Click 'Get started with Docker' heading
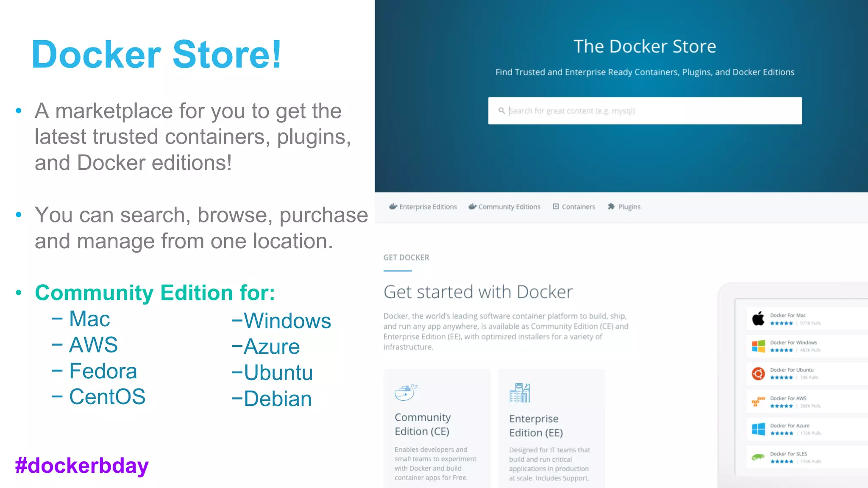The height and width of the screenshot is (488, 868). point(478,292)
